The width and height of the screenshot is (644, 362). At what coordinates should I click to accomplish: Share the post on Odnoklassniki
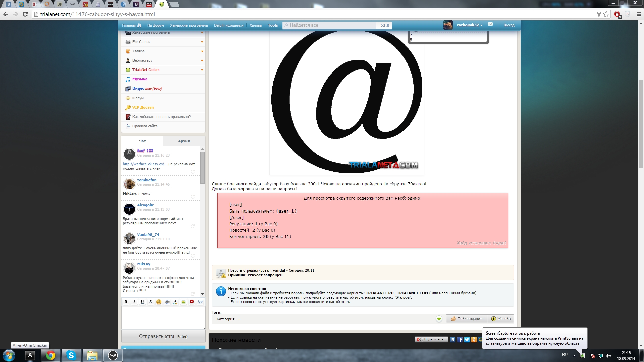(474, 340)
